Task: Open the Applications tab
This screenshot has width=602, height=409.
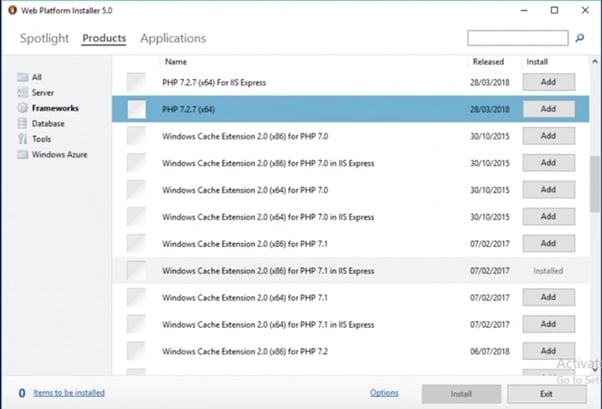Action: tap(173, 39)
